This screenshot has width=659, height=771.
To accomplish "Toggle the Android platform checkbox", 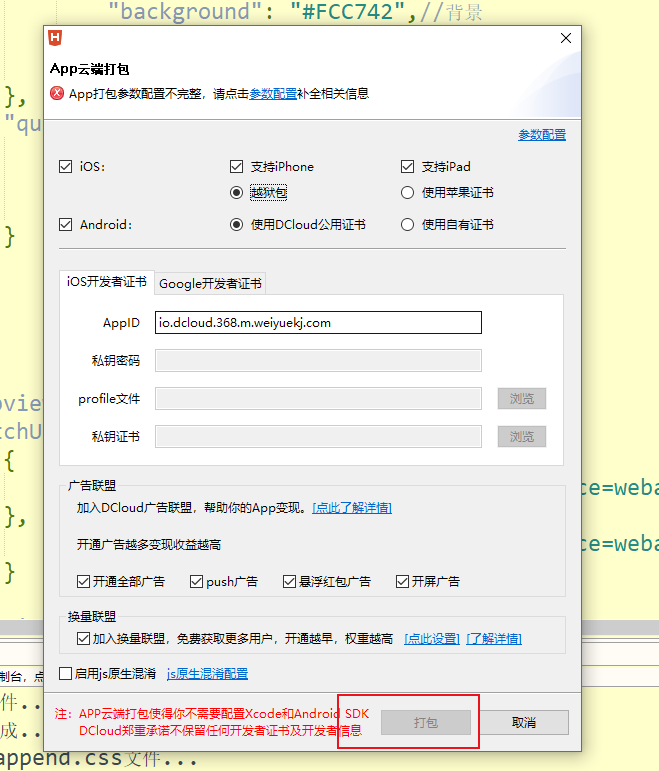I will 66,225.
